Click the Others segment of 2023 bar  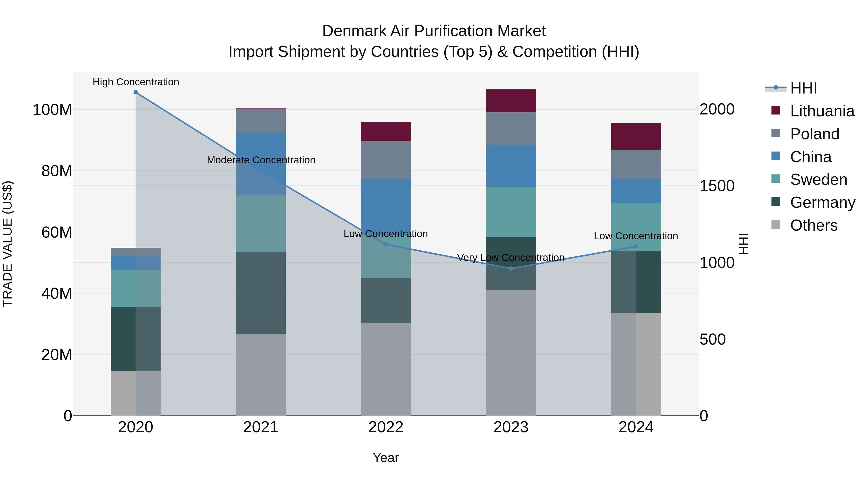[x=511, y=353]
